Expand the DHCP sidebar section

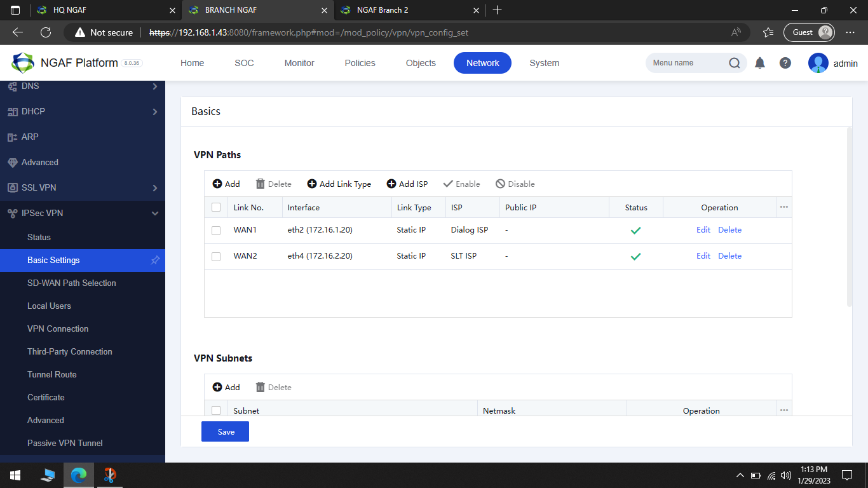[x=83, y=111]
